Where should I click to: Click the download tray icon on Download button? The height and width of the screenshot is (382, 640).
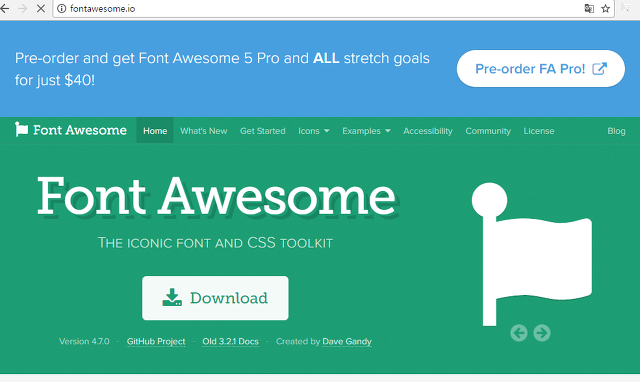tap(172, 298)
